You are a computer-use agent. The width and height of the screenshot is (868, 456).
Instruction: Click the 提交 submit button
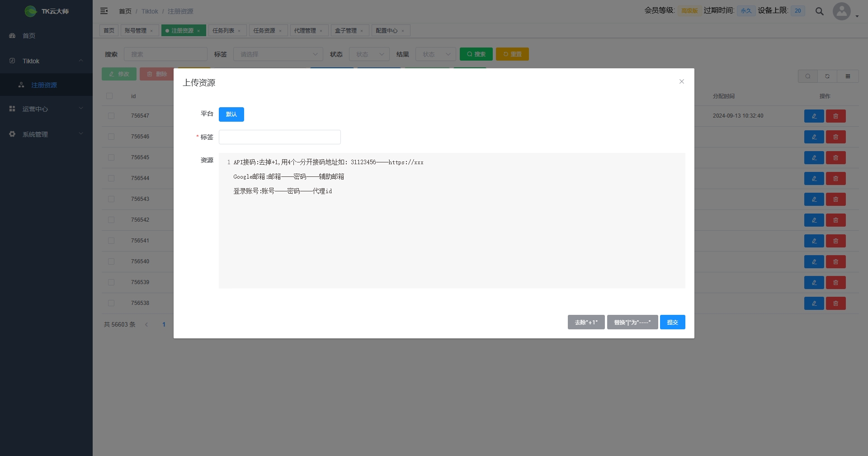672,322
